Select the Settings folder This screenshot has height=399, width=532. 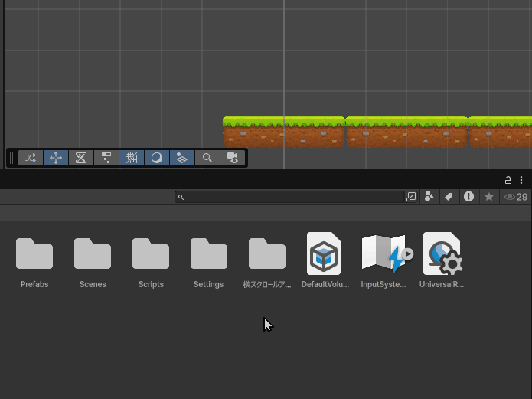[209, 253]
